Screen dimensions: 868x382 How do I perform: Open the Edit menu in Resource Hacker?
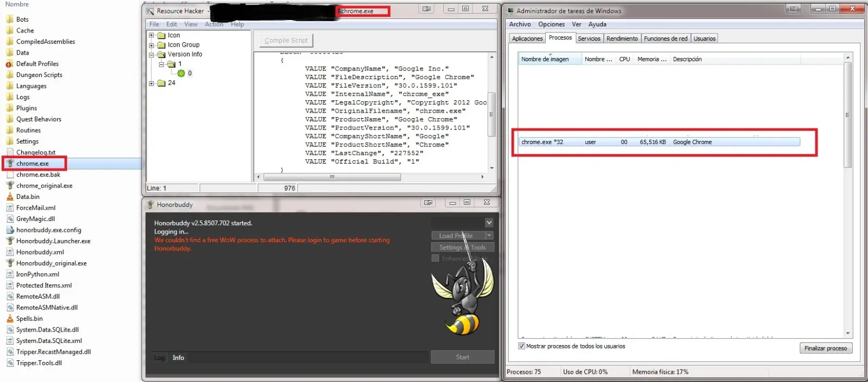click(171, 24)
